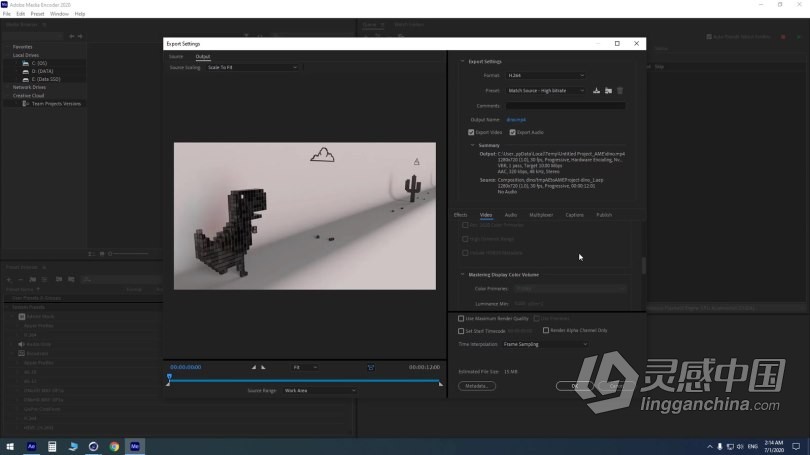Click the Metadata... button
Viewport: 810px width, 455px height.
tap(476, 386)
